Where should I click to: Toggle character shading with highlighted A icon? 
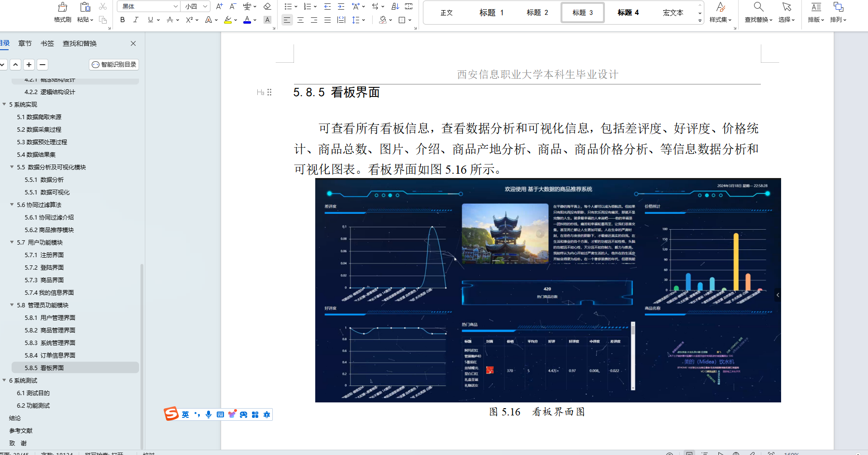pos(267,20)
